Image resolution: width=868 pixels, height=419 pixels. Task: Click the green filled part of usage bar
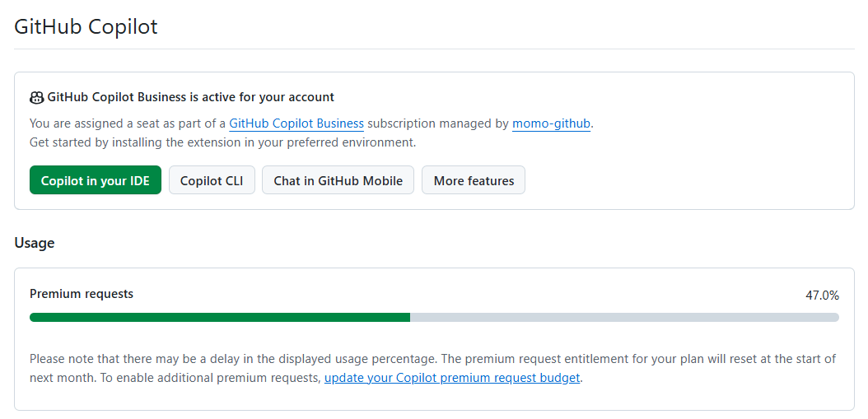219,317
